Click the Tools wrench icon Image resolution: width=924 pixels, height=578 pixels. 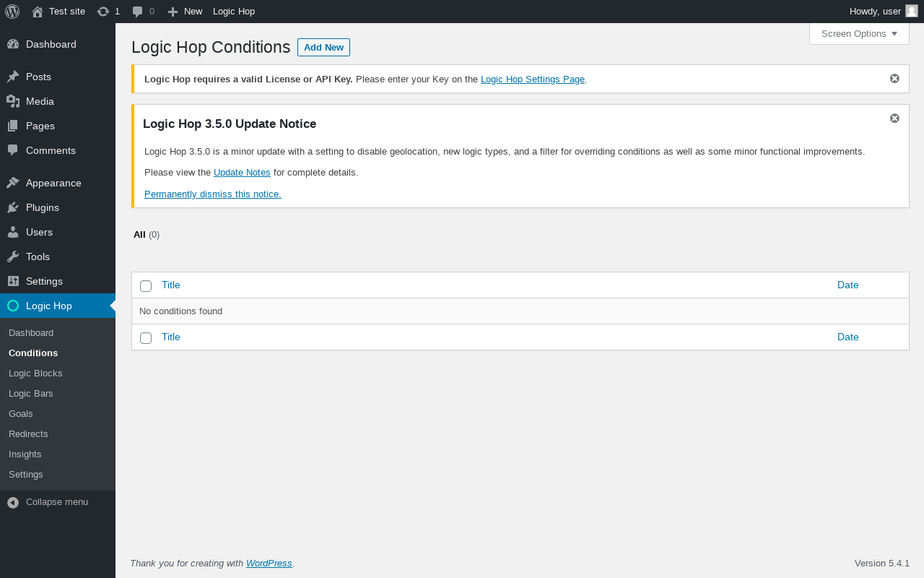point(13,256)
